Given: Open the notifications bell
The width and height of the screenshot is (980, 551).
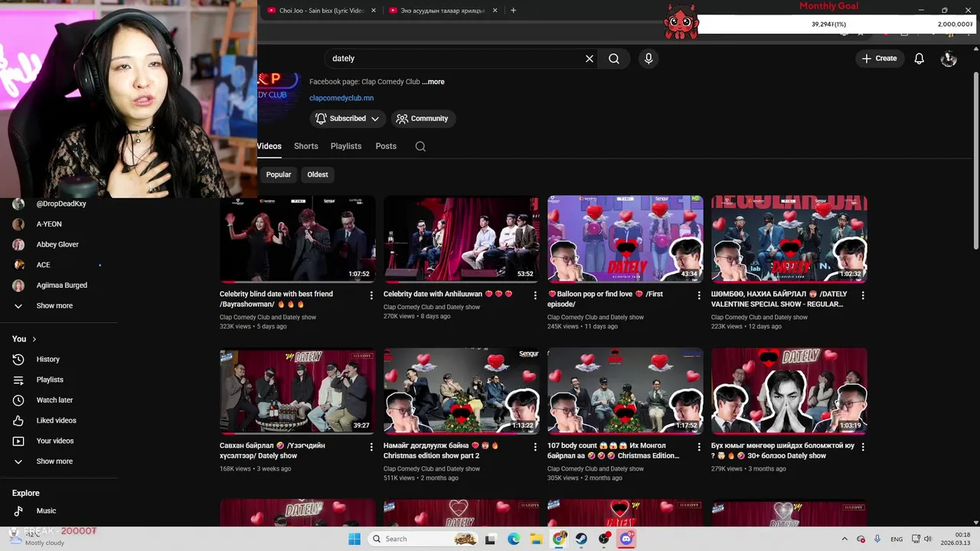Looking at the screenshot, I should tap(920, 58).
